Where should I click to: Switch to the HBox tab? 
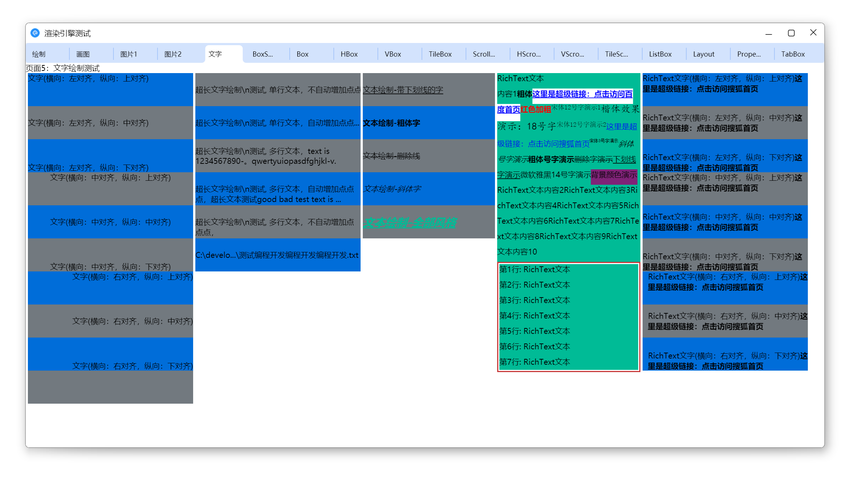pos(349,54)
